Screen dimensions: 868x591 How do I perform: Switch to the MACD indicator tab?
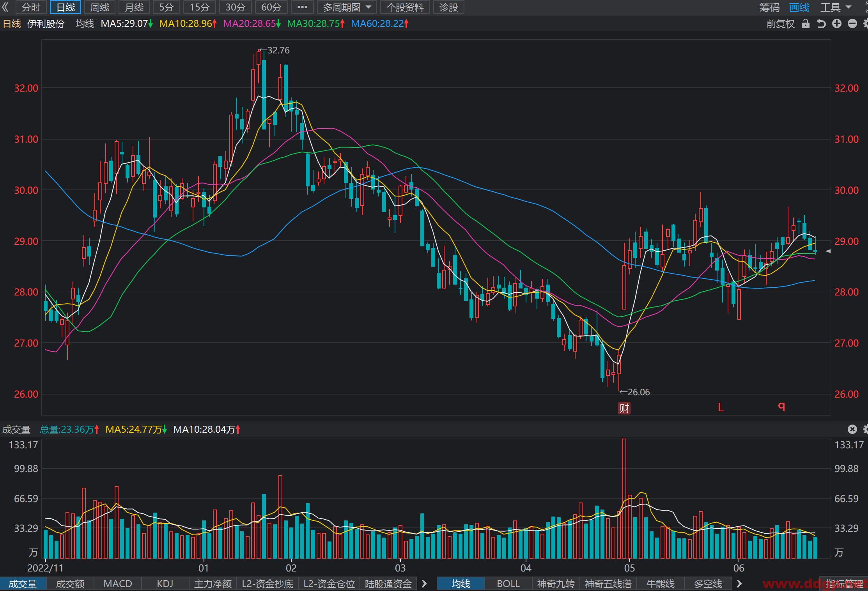pos(118,584)
